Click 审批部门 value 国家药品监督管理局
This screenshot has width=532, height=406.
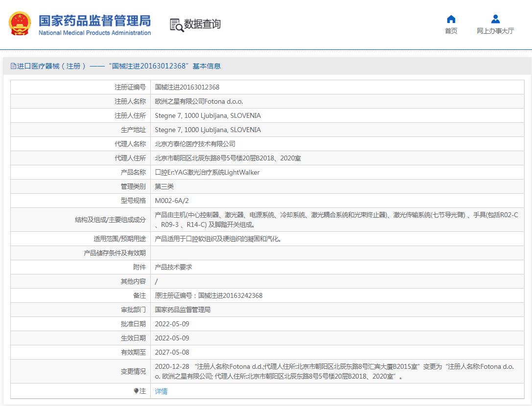183,310
